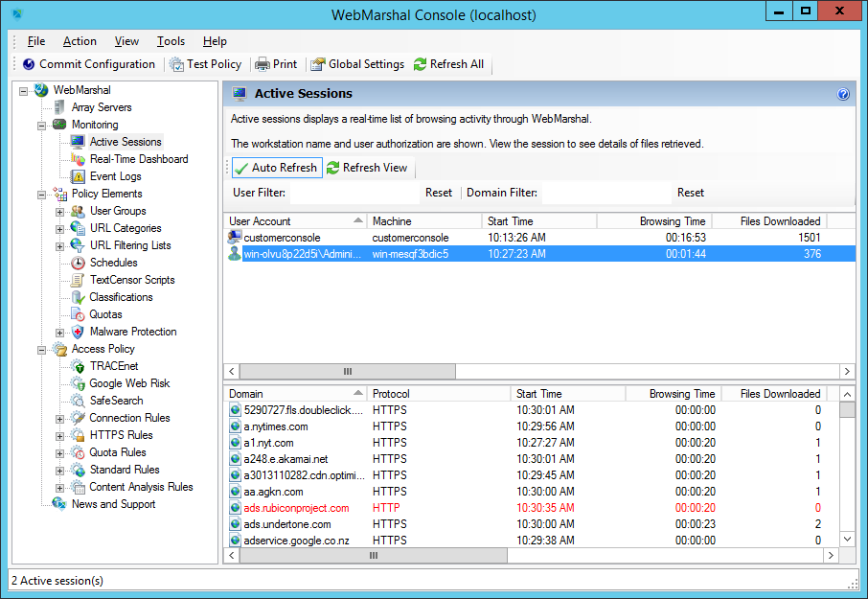Open the Action menu
This screenshot has width=868, height=599.
point(80,41)
